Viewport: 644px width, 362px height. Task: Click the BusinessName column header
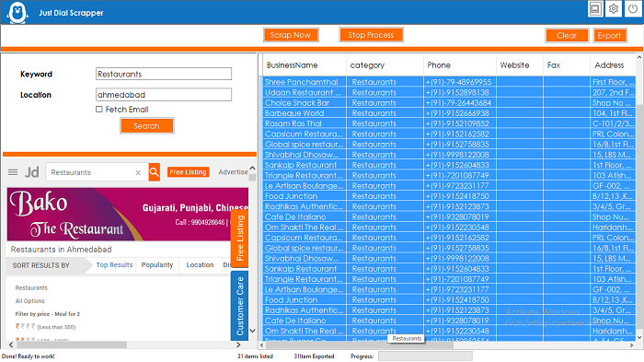pos(292,65)
